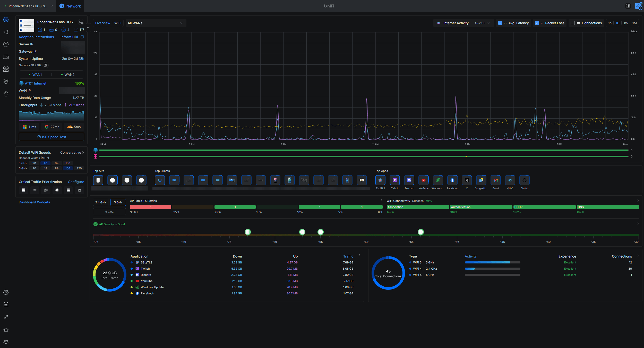Open the System Log panel

tap(6, 304)
